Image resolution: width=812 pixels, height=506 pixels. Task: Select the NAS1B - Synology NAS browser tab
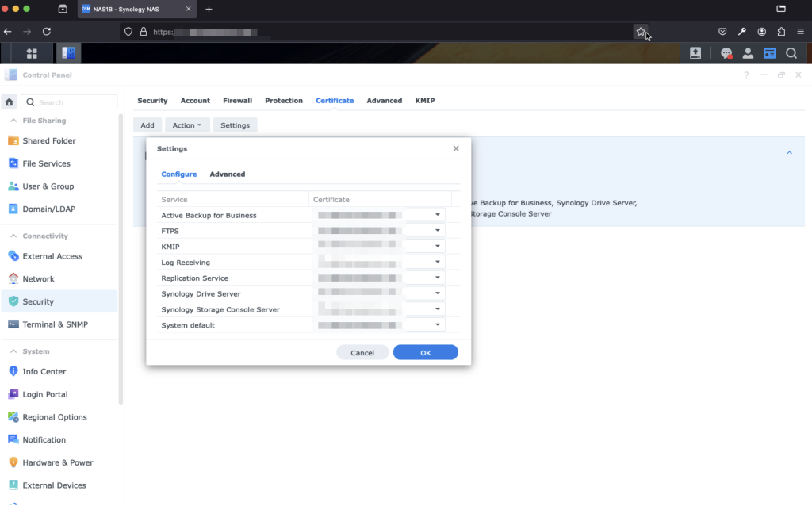click(136, 9)
